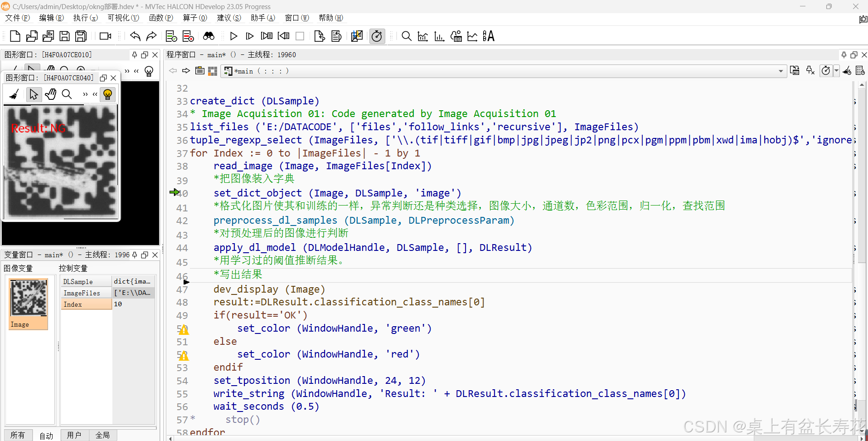Select the ImageFiles control variable row

coord(108,293)
